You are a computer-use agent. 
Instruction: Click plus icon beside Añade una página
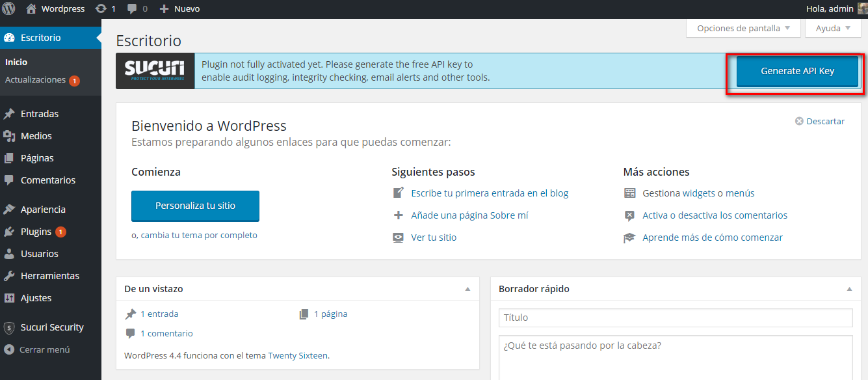click(399, 215)
